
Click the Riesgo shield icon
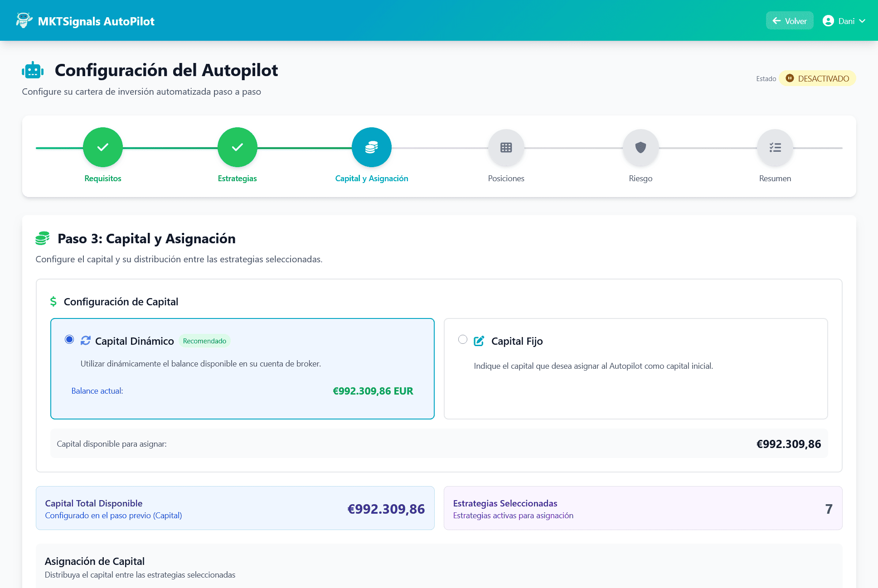tap(640, 147)
